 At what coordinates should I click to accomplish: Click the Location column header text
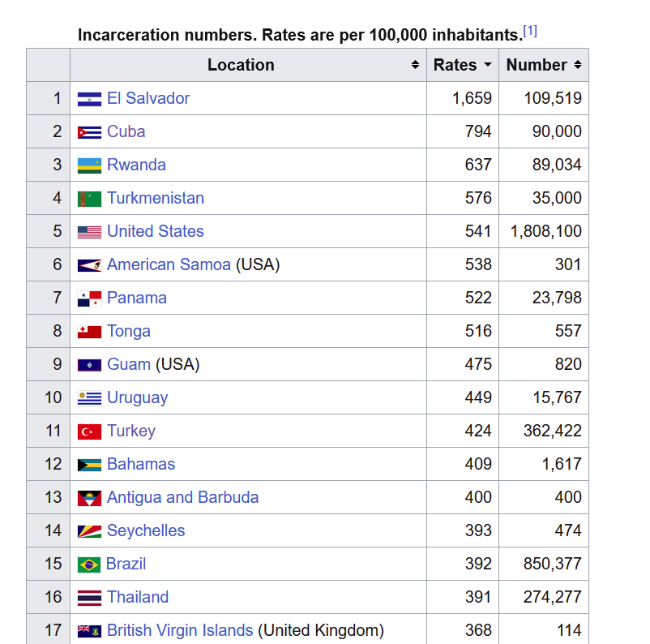(x=241, y=65)
